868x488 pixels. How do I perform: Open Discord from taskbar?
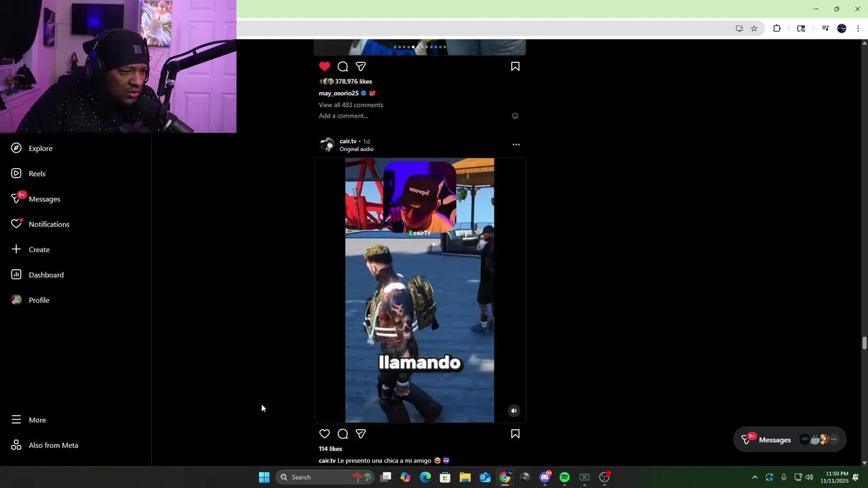tap(545, 477)
